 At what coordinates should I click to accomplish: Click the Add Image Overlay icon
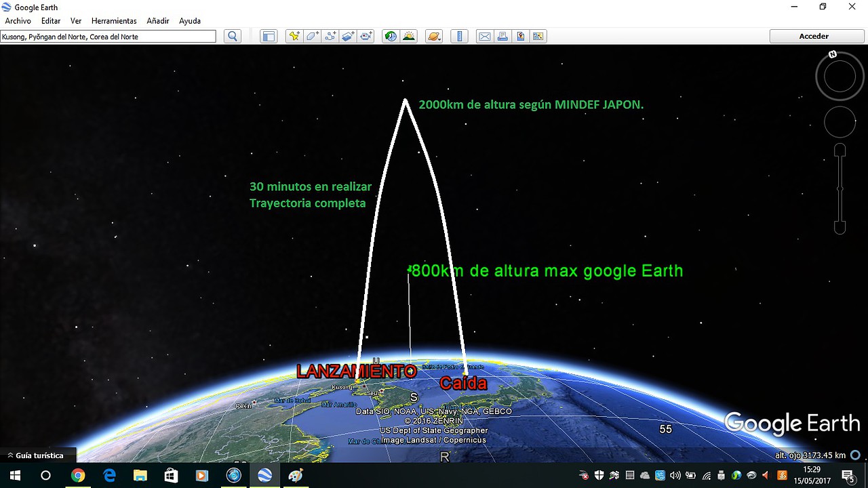point(349,37)
